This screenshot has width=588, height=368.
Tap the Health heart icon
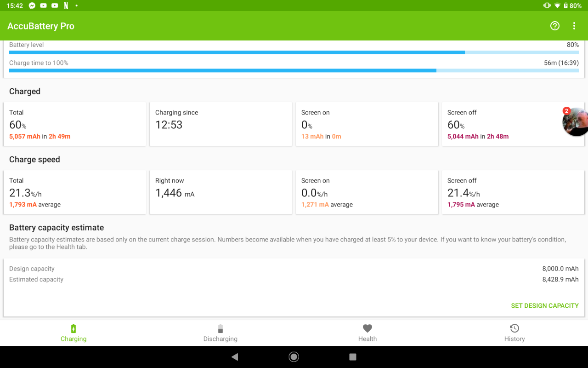pyautogui.click(x=367, y=328)
